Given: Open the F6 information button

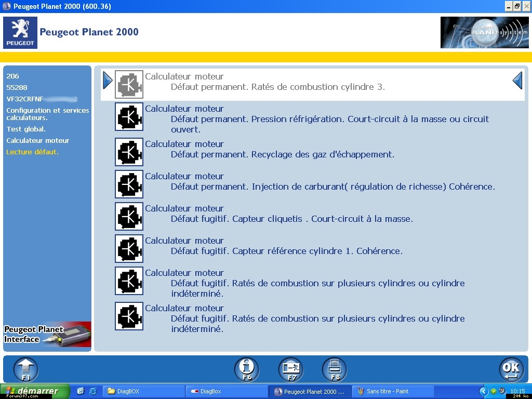Looking at the screenshot, I should (x=247, y=369).
